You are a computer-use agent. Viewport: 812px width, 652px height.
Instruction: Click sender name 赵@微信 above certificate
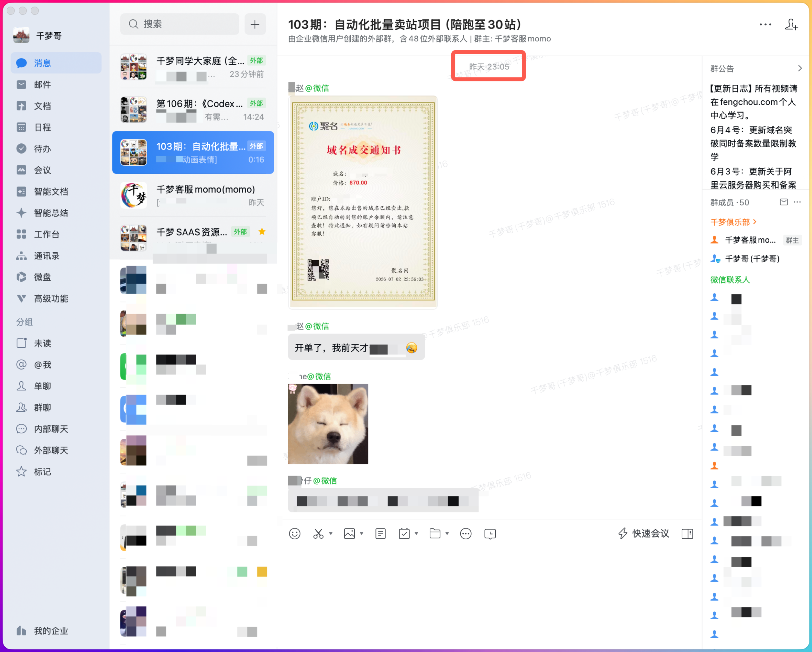tap(312, 88)
